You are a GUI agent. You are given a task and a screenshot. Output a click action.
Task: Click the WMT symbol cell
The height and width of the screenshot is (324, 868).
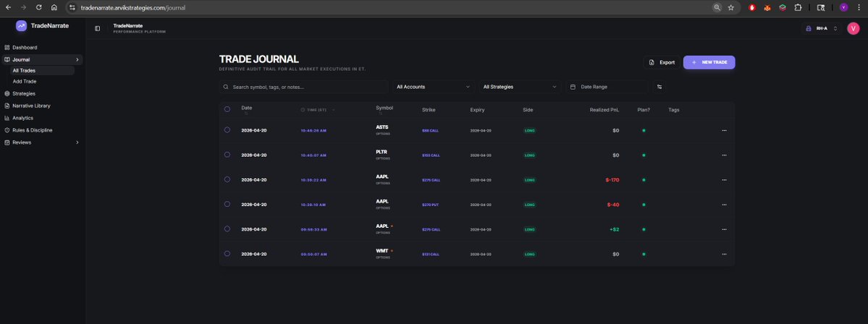coord(384,254)
